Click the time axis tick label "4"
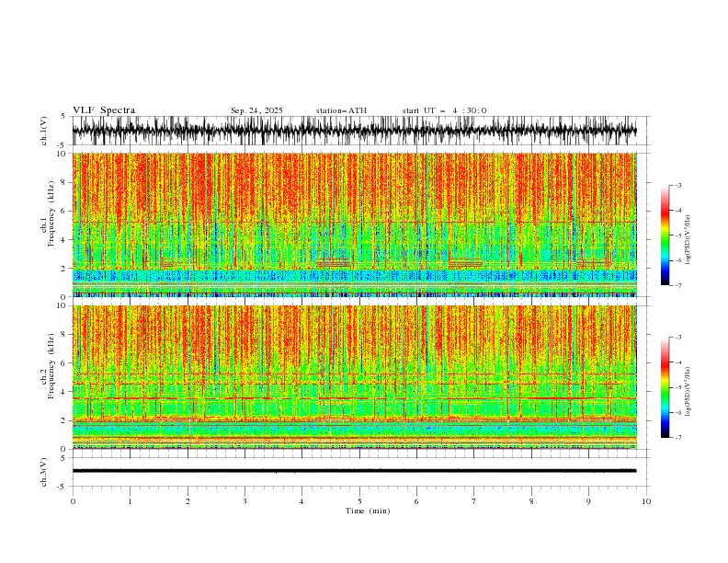Viewport: 728px width, 563px height. click(301, 501)
